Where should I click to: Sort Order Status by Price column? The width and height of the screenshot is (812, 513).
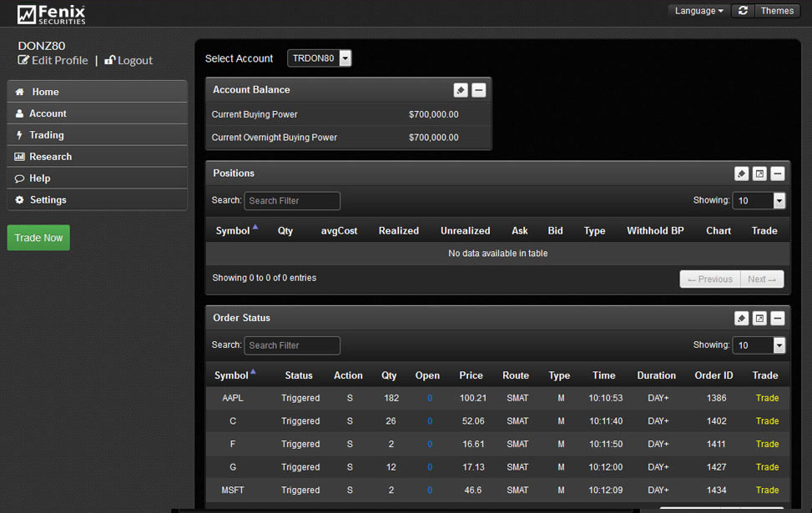click(471, 375)
